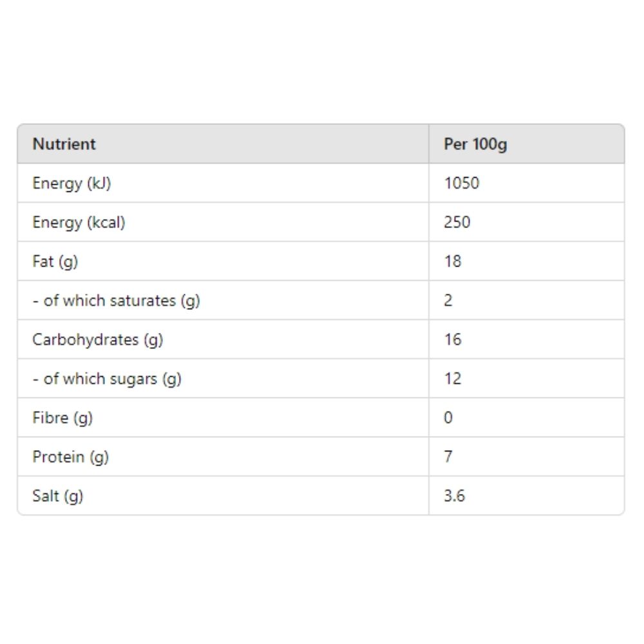Viewport: 644px width, 644px height.
Task: Click the protein value 7
Action: point(448,457)
